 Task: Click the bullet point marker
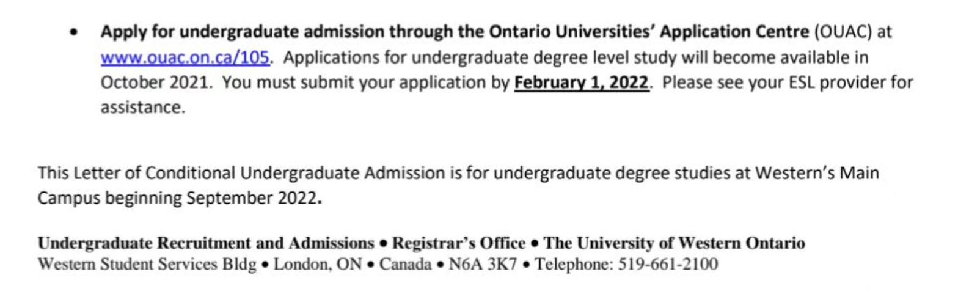click(x=74, y=32)
